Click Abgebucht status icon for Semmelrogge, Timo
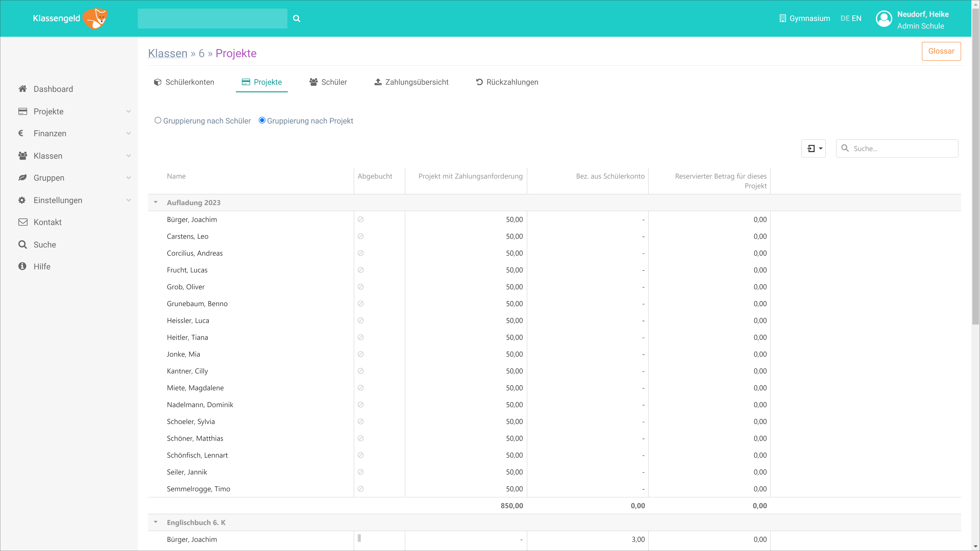Image resolution: width=980 pixels, height=551 pixels. click(361, 489)
